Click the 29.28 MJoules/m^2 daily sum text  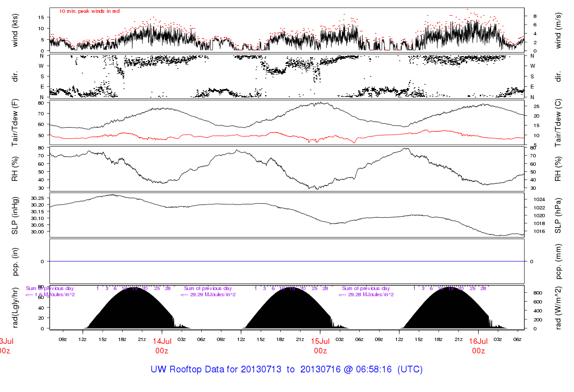point(365,295)
